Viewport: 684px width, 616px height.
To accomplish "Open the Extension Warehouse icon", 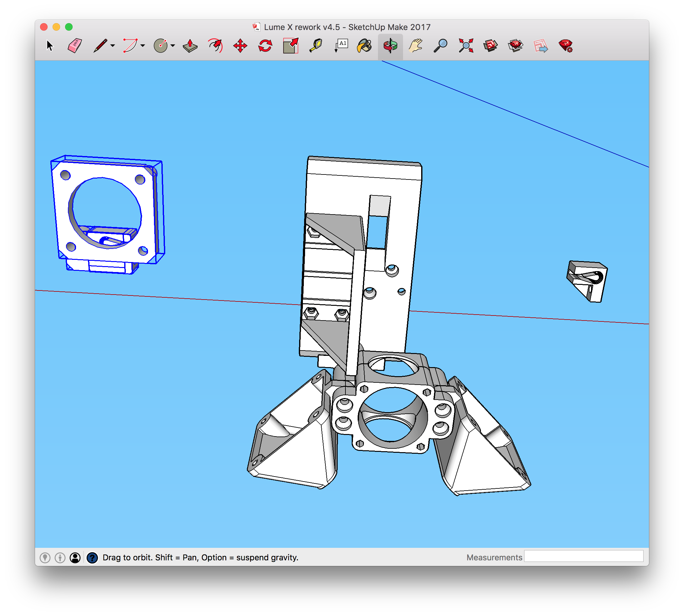I will click(516, 46).
